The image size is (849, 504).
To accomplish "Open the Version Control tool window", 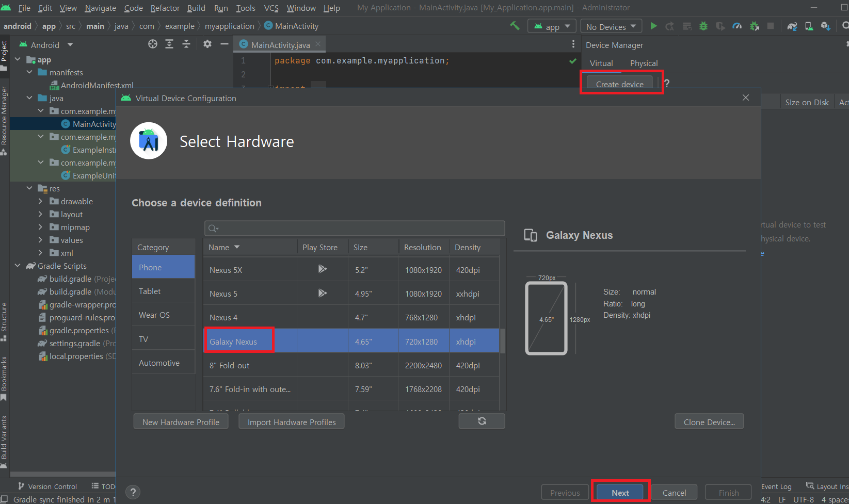I will point(47,486).
